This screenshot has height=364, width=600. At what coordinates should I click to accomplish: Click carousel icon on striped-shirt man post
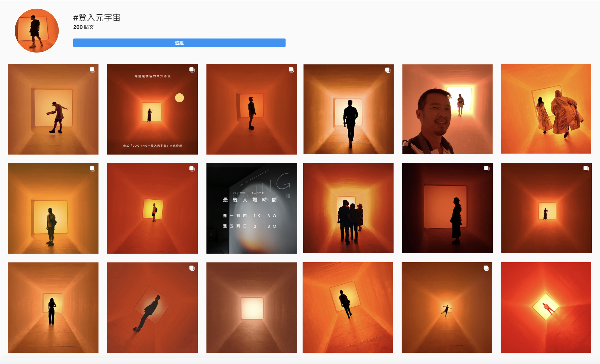coord(92,169)
